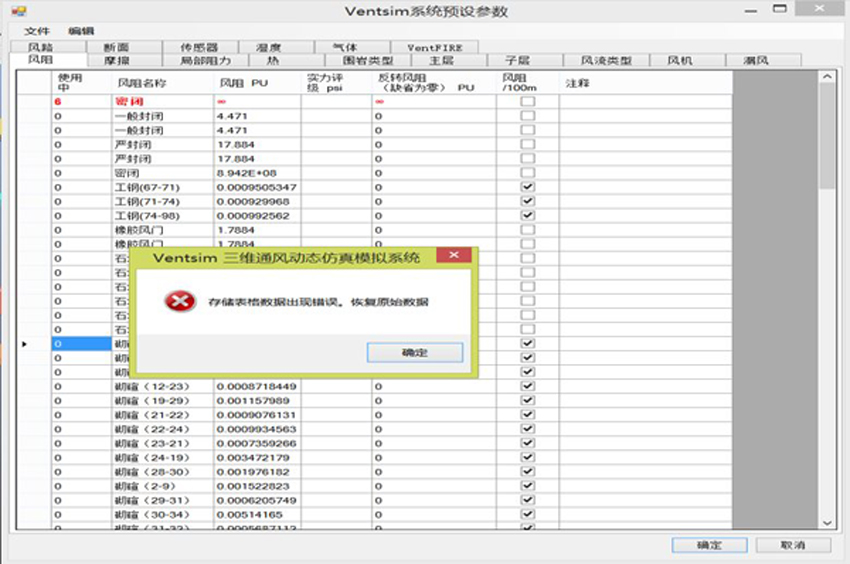
Task: Select the cell with value 0.00514165
Action: click(x=257, y=515)
